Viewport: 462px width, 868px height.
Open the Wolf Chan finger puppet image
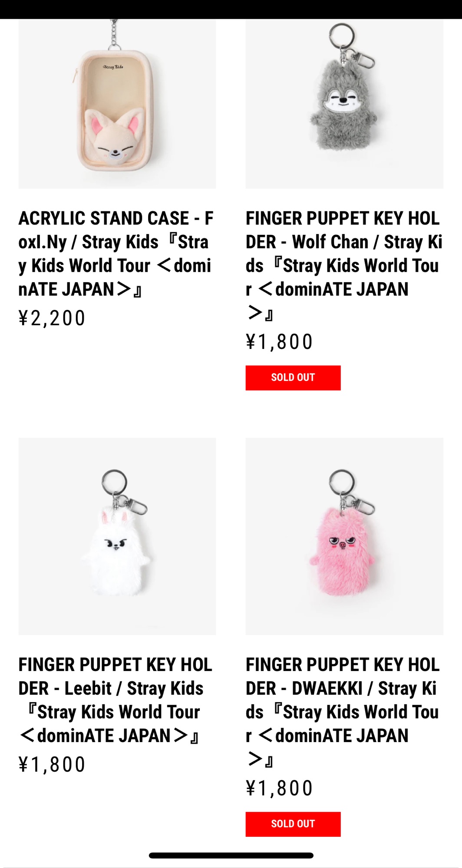tap(344, 104)
